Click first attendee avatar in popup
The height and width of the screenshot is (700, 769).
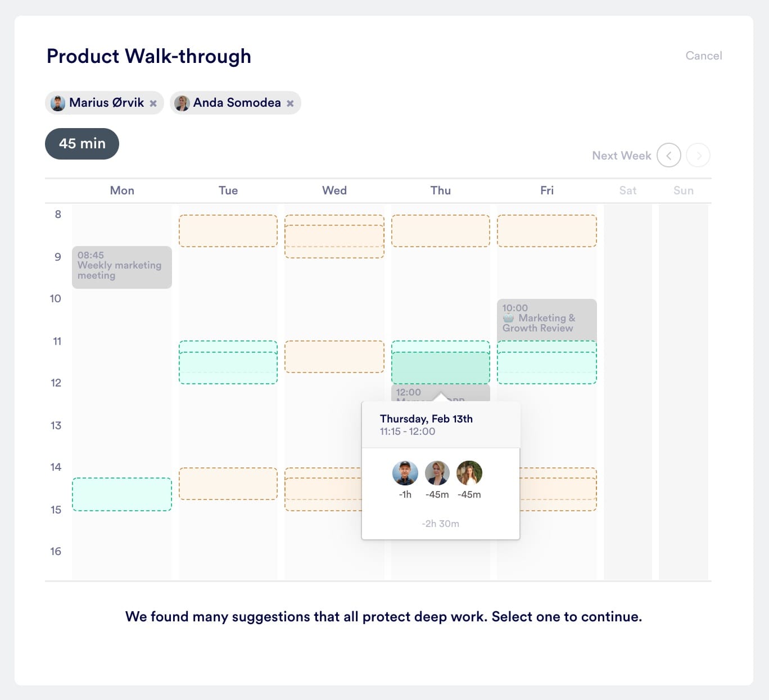[405, 473]
